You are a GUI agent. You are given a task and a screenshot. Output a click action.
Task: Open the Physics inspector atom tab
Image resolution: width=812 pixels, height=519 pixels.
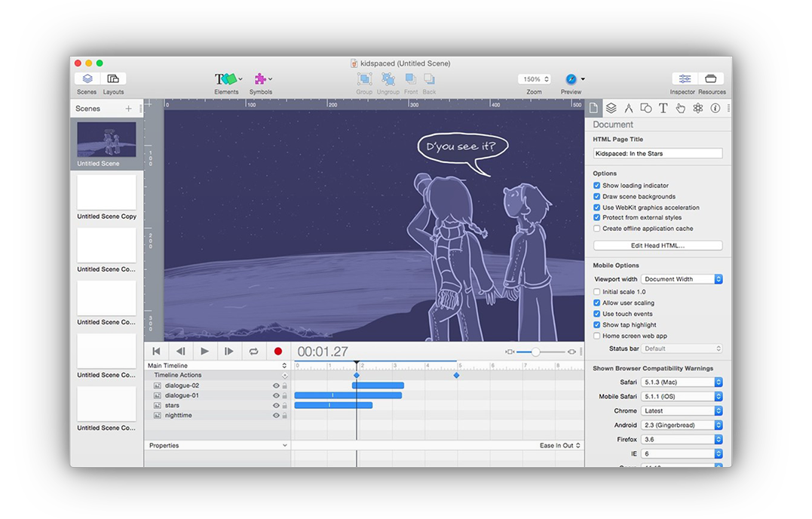pos(698,108)
